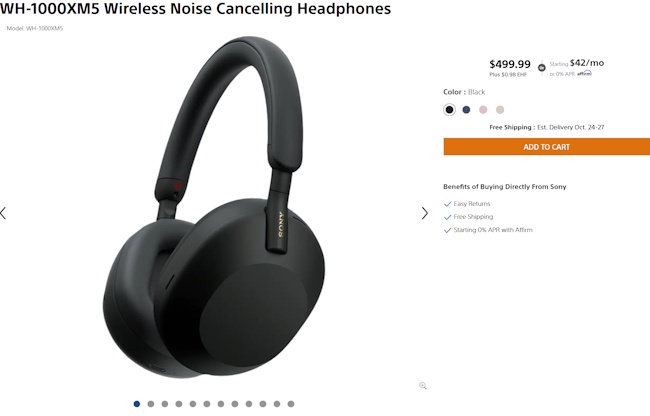This screenshot has height=416, width=650.
Task: Select the sixth carousel image dot
Action: tap(207, 404)
